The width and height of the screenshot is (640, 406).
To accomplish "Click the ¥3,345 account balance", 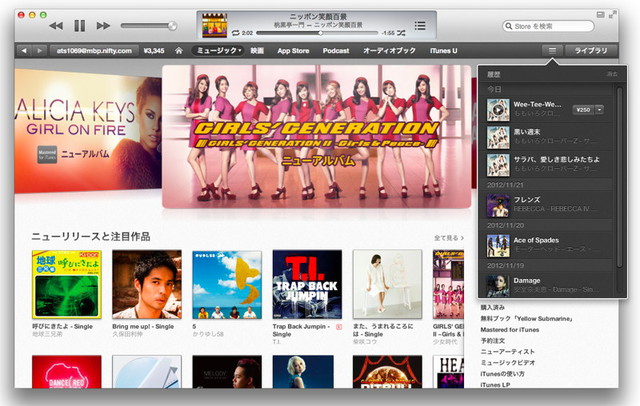I will (154, 51).
